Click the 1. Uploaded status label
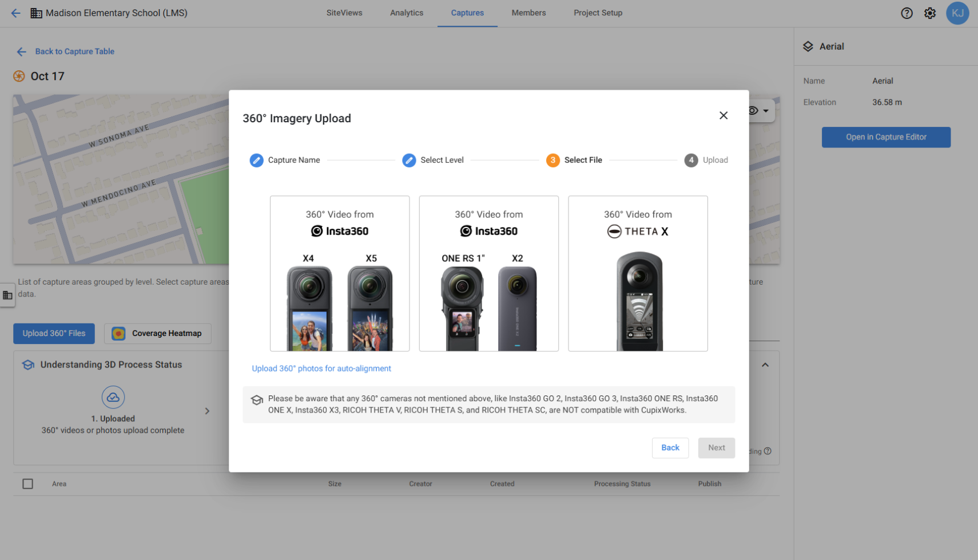This screenshot has height=560, width=978. pyautogui.click(x=113, y=419)
